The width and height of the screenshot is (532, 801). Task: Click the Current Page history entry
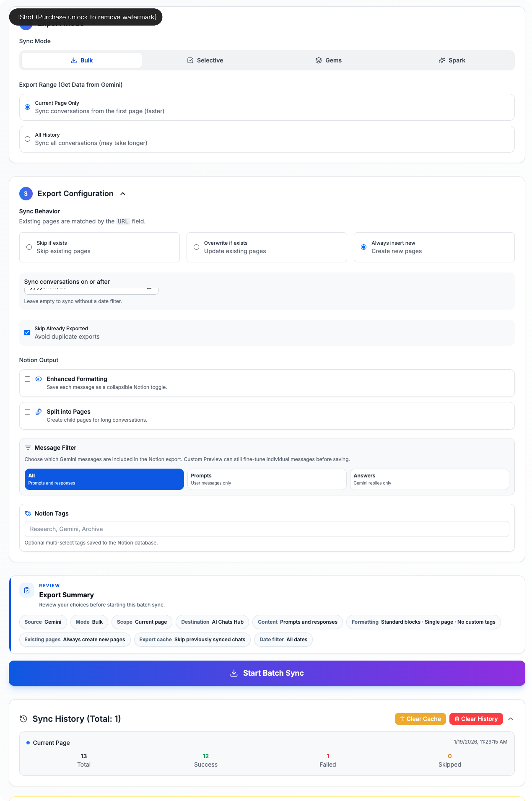pos(267,754)
